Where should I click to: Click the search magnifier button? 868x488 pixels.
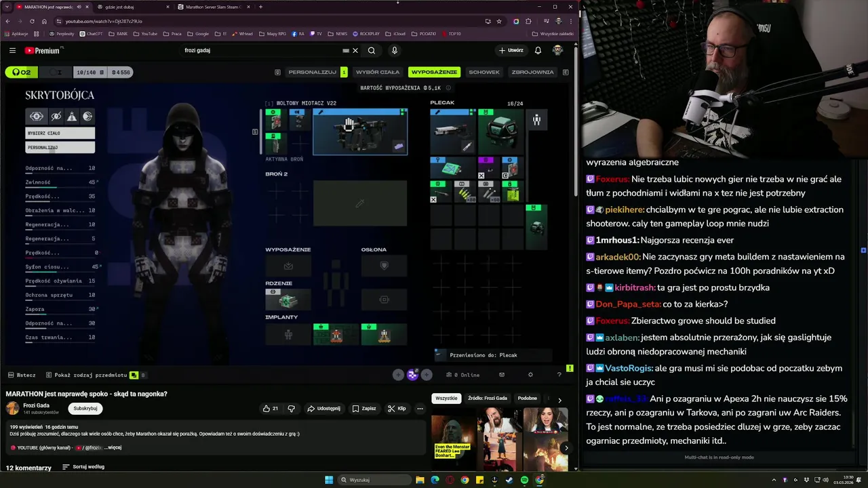pyautogui.click(x=372, y=50)
